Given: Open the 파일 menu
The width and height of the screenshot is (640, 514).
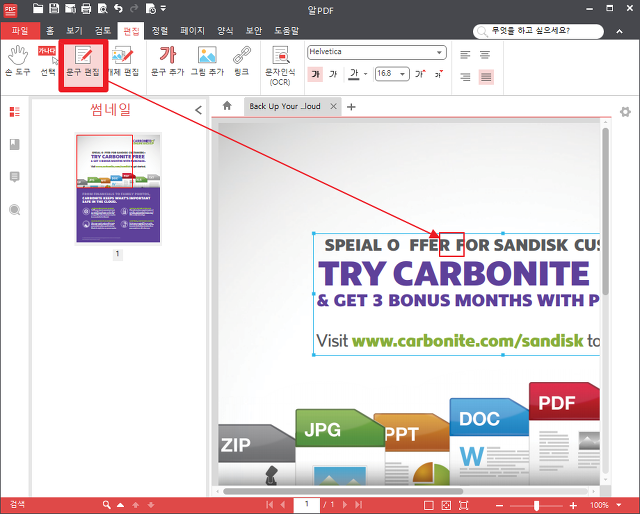Looking at the screenshot, I should click(x=20, y=30).
